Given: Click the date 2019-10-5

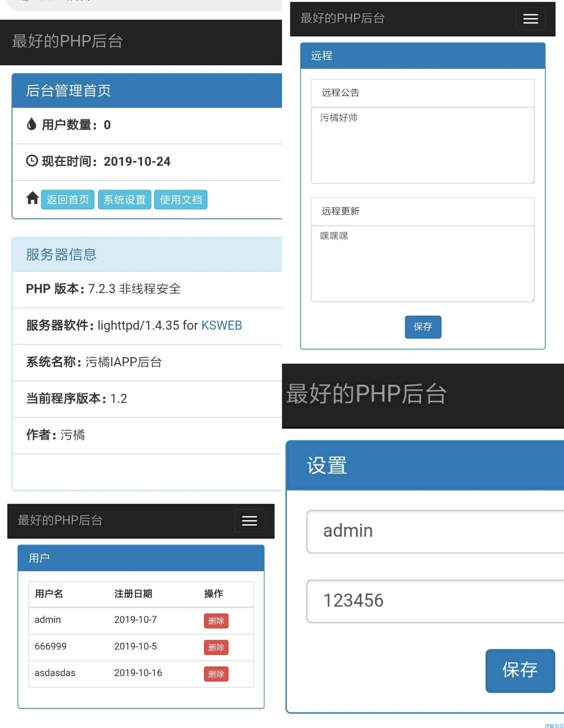Looking at the screenshot, I should coord(135,646).
